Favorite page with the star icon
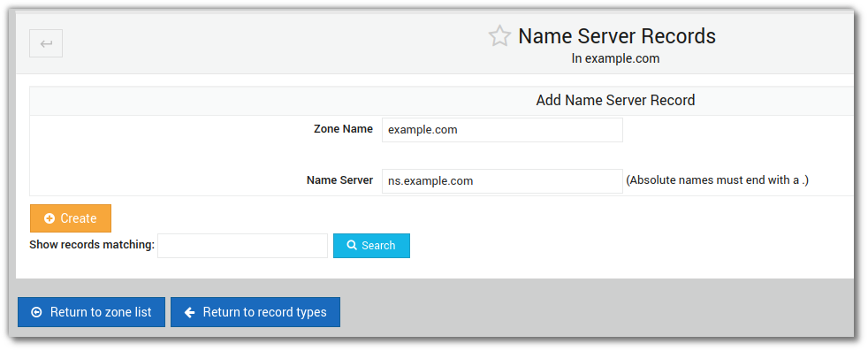The image size is (868, 351). tap(499, 36)
